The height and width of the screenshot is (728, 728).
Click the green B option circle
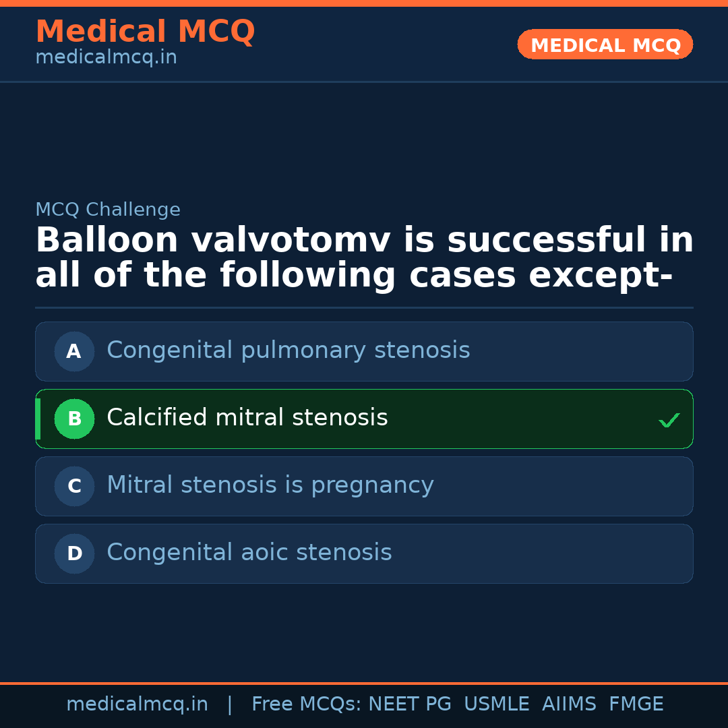tap(74, 419)
